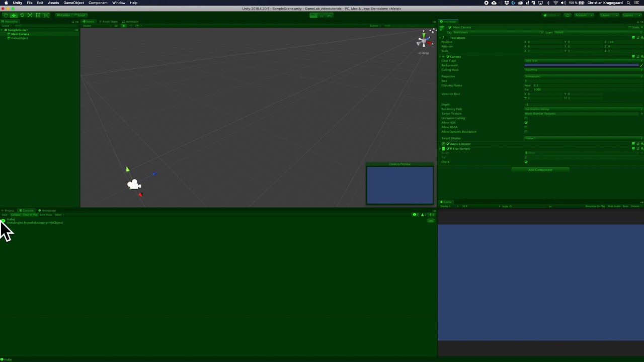Select the Hand tool in the toolbar

click(x=6, y=15)
